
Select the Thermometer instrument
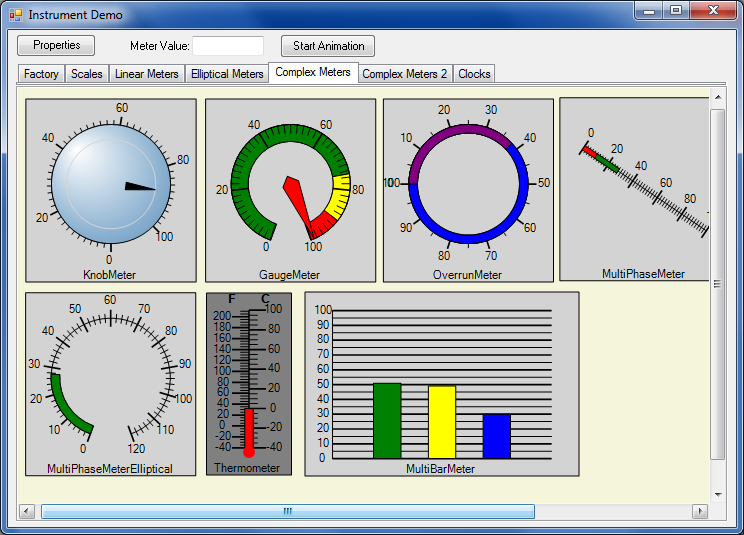coord(249,381)
